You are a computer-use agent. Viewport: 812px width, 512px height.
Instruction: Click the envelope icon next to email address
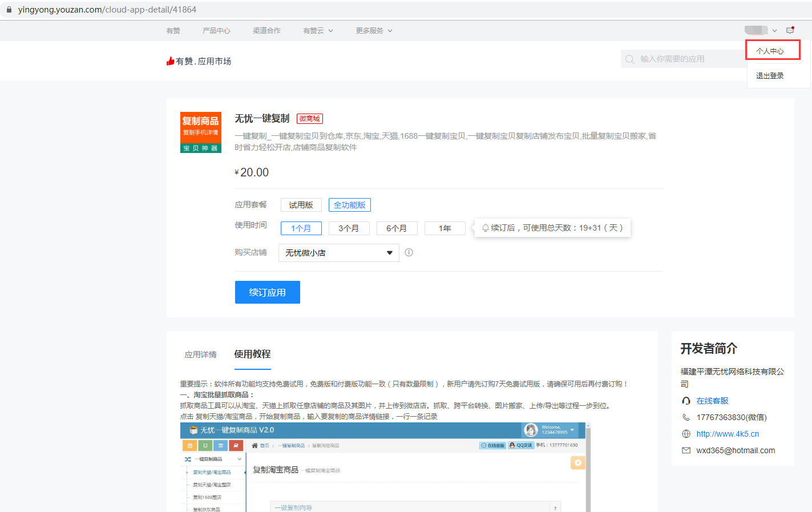pyautogui.click(x=686, y=450)
